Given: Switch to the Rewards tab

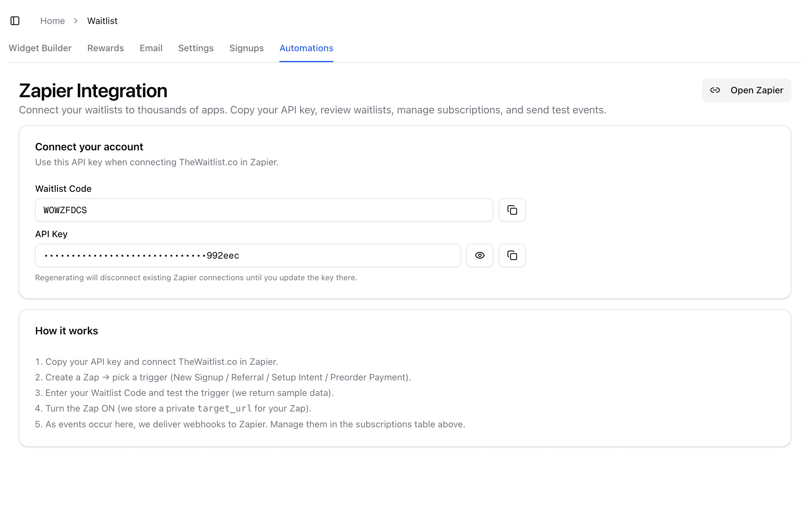Looking at the screenshot, I should click(x=105, y=48).
